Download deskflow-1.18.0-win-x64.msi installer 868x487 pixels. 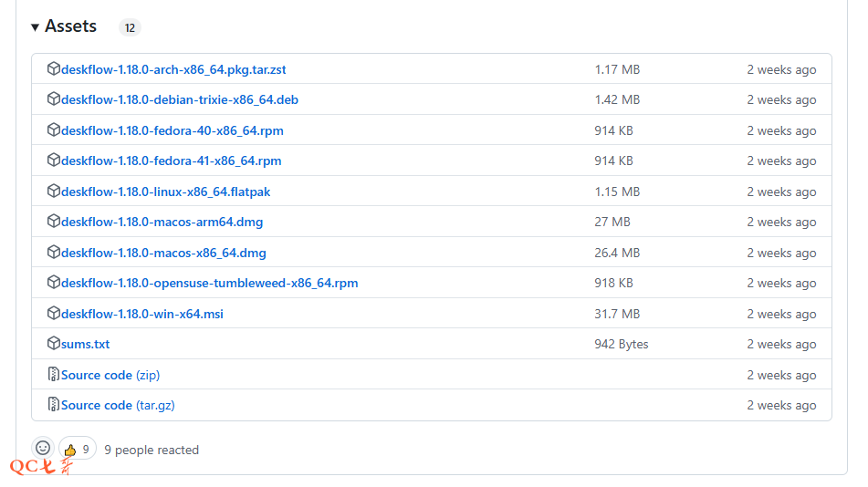(x=141, y=314)
